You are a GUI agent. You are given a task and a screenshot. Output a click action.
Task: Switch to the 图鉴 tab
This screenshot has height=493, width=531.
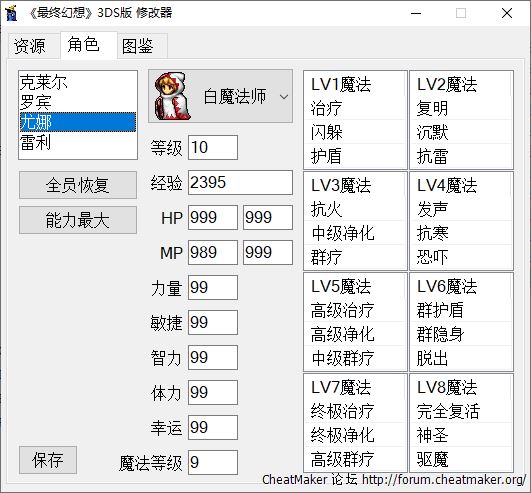tap(142, 46)
